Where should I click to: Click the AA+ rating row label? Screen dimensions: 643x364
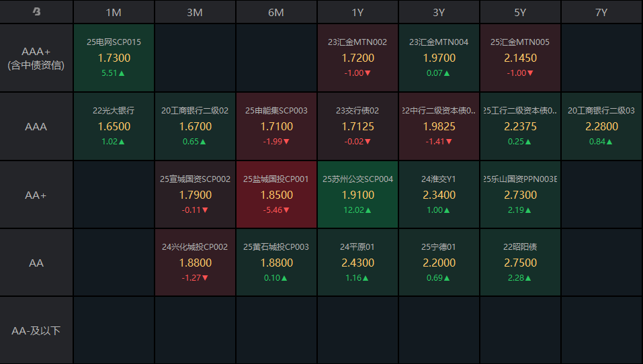(36, 195)
